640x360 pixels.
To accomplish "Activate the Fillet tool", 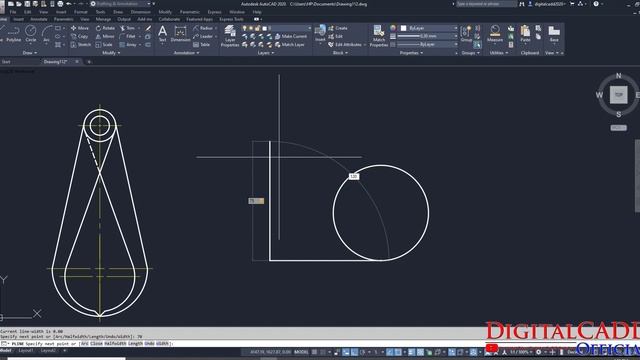I will coord(127,36).
